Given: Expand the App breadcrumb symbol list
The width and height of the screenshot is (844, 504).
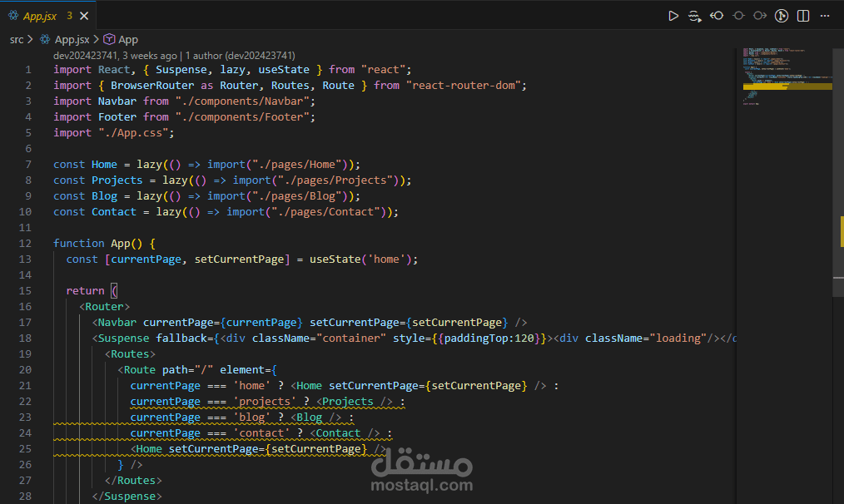Looking at the screenshot, I should pyautogui.click(x=127, y=39).
